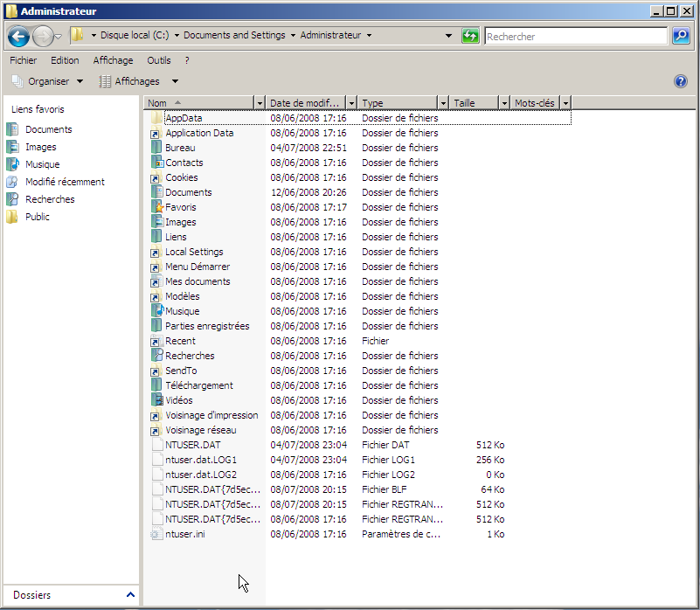
Task: Click the search magnifier icon
Action: 681,36
